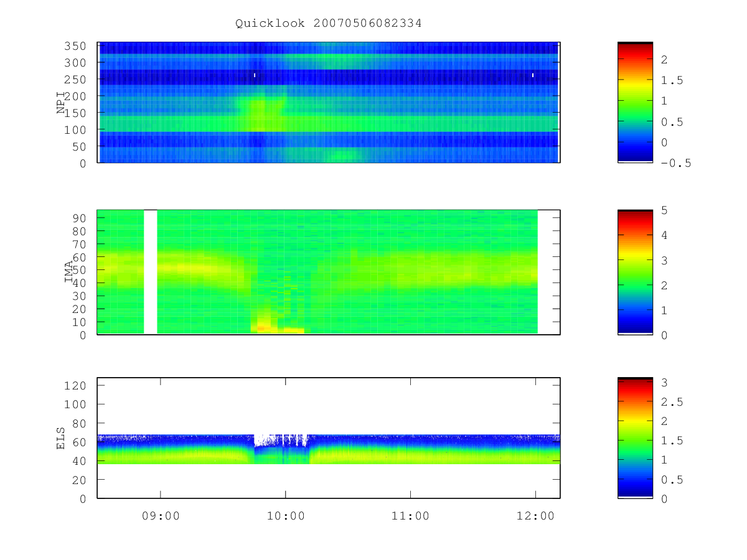Click the 11:00 time axis label

click(411, 516)
